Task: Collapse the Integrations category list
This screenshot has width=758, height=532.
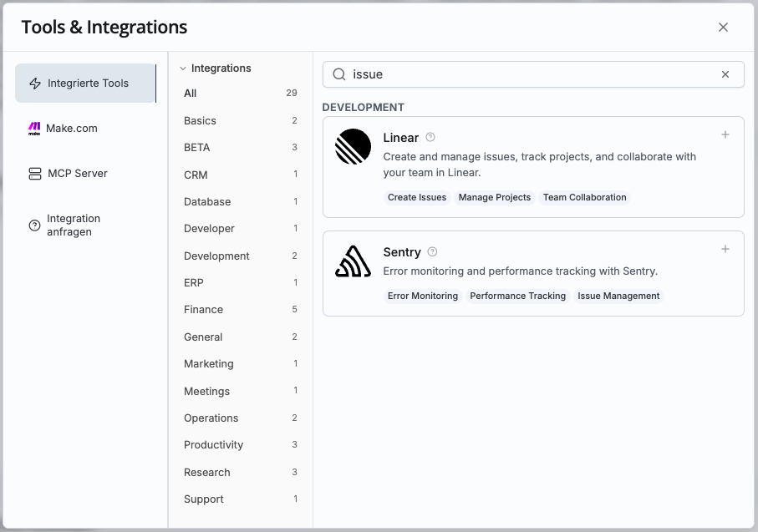Action: 183,68
